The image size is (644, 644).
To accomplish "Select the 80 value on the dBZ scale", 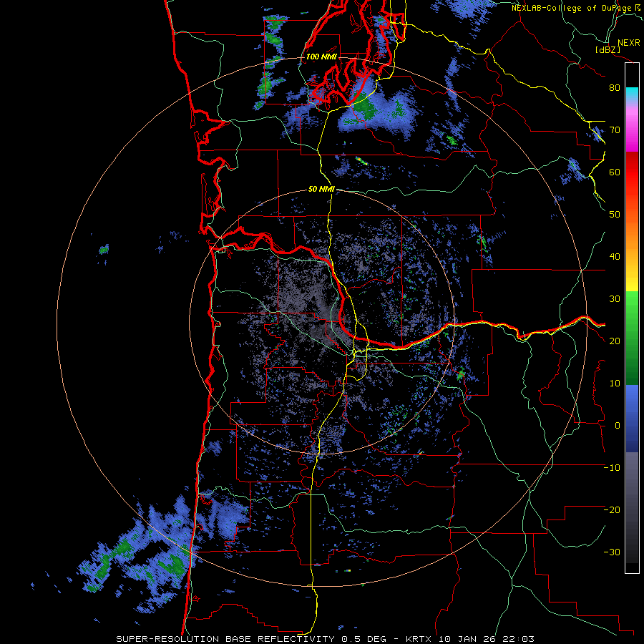I will coord(615,88).
